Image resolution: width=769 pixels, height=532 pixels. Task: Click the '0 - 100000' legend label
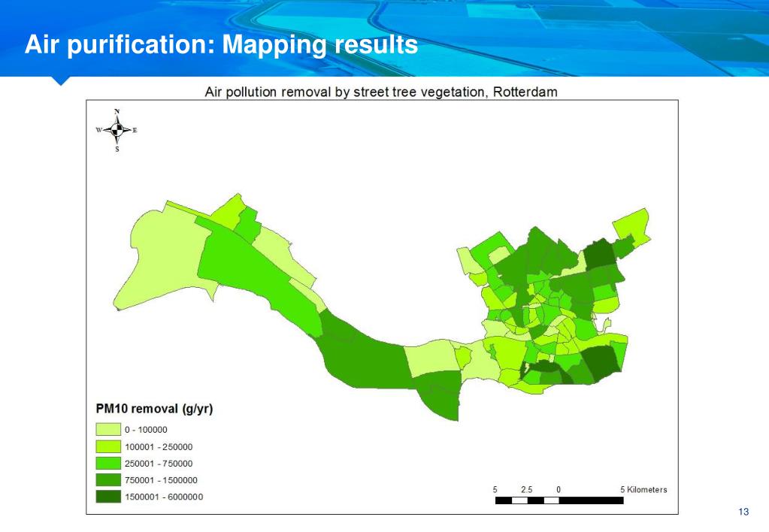(x=146, y=430)
